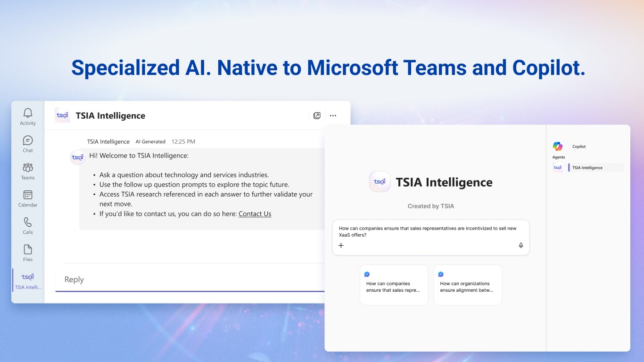Viewport: 644px width, 362px height.
Task: Click the XaaS offers prompt text field
Action: [431, 238]
